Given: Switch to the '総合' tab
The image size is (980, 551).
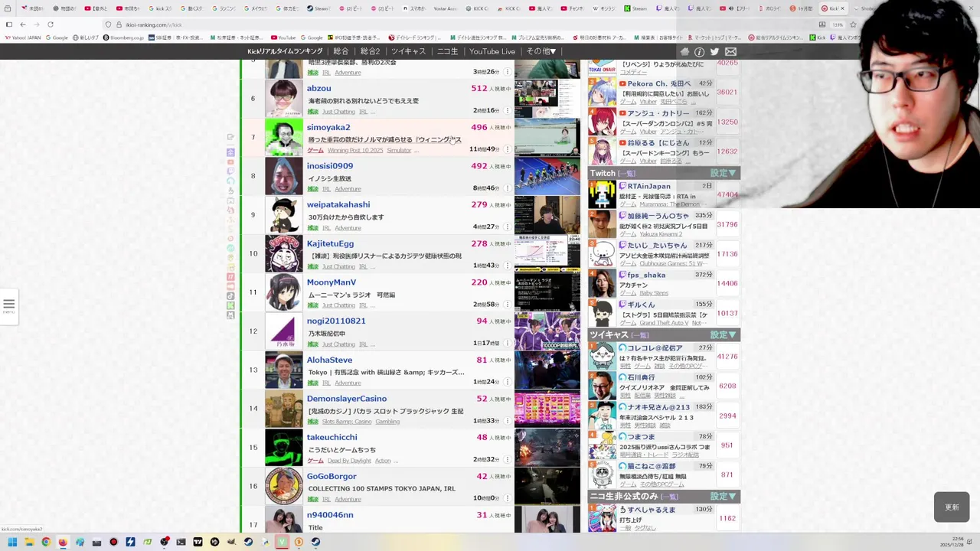Looking at the screenshot, I should coord(341,51).
